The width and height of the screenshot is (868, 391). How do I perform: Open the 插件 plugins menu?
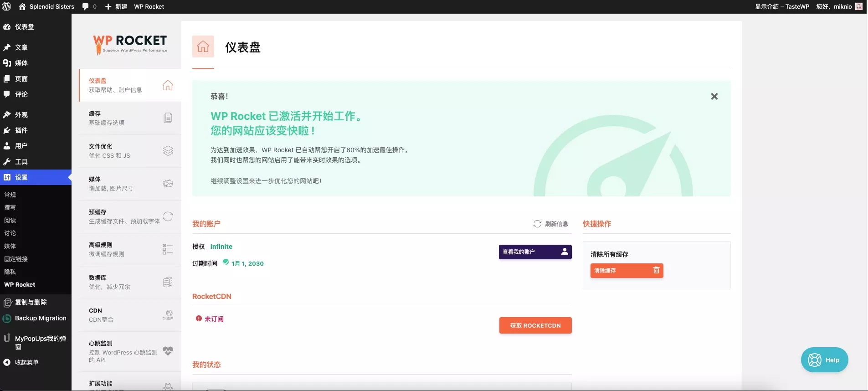pyautogui.click(x=21, y=130)
